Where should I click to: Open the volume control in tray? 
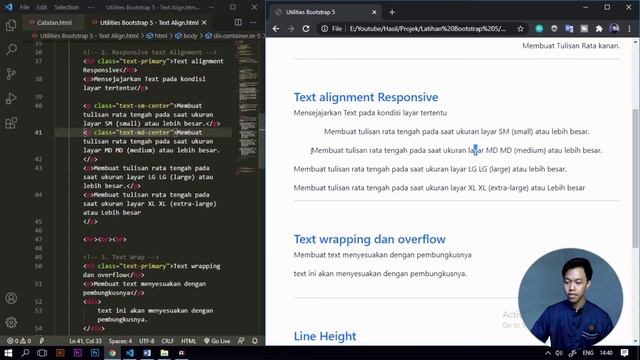pyautogui.click(x=559, y=353)
